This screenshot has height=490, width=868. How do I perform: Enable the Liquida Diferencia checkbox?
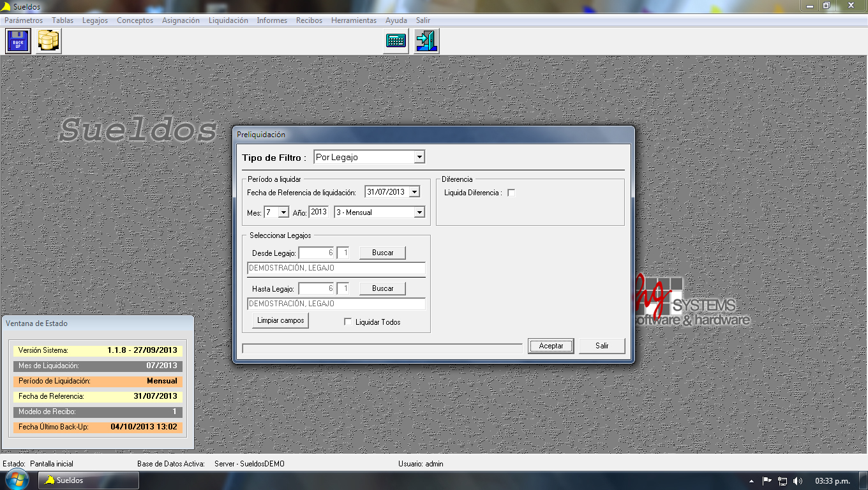pos(511,193)
